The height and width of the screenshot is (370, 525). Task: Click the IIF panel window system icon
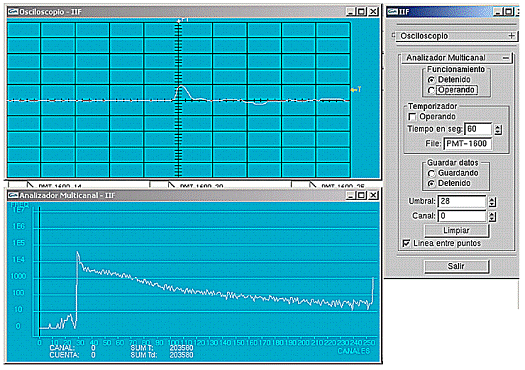pos(393,12)
